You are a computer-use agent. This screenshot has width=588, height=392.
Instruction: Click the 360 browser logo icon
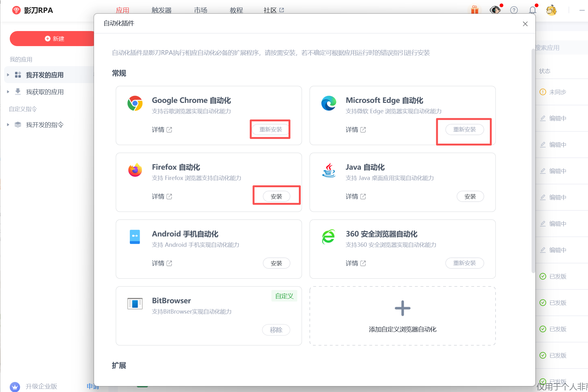click(x=329, y=237)
